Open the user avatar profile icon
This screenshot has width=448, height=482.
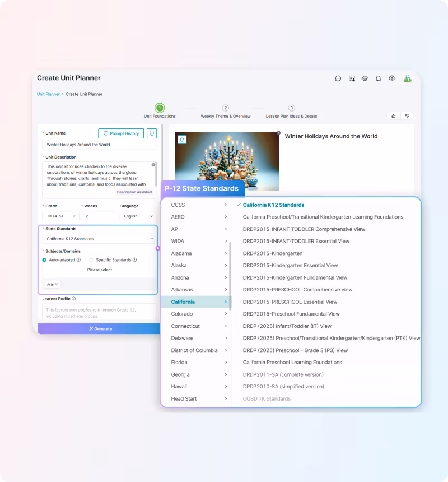(x=408, y=78)
